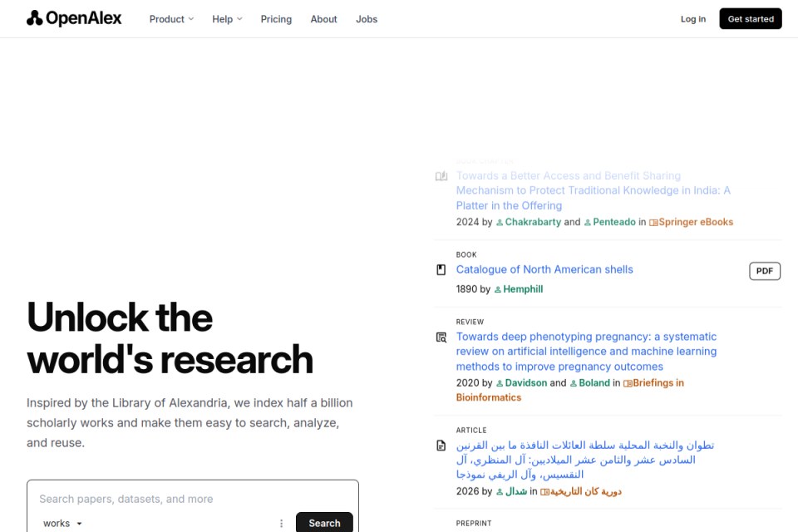Open the Towards deep phenotyping pregnancy review
This screenshot has width=798, height=532.
[x=586, y=352]
